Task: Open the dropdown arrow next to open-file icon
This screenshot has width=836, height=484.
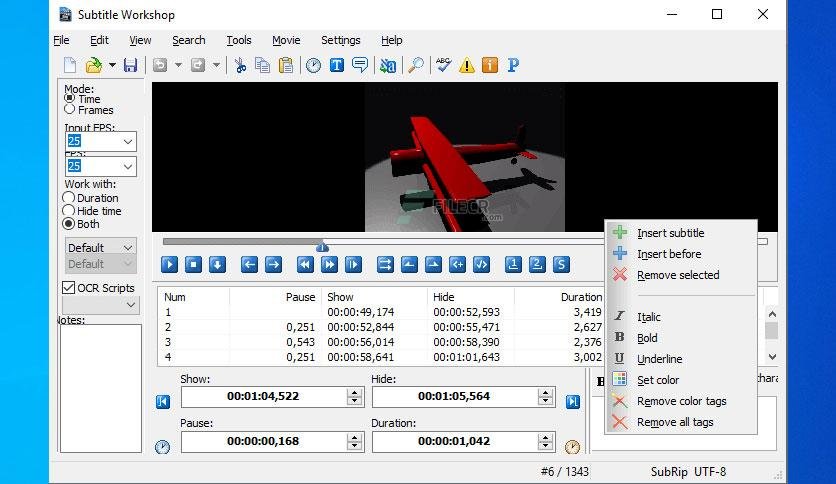Action: coord(112,65)
